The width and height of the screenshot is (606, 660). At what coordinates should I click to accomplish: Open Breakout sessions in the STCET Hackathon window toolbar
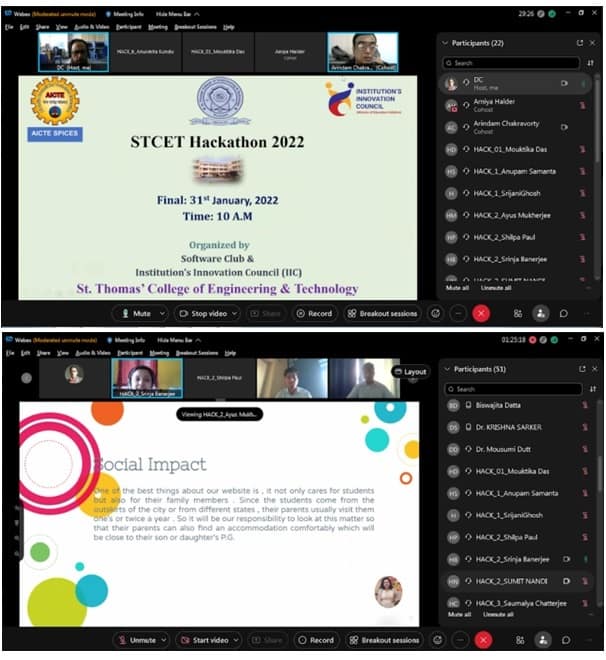click(382, 314)
